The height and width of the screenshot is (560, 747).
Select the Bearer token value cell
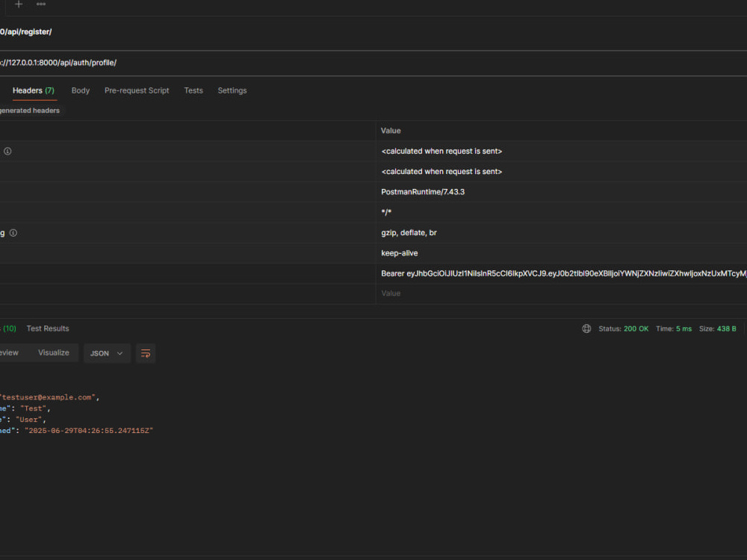click(x=561, y=273)
